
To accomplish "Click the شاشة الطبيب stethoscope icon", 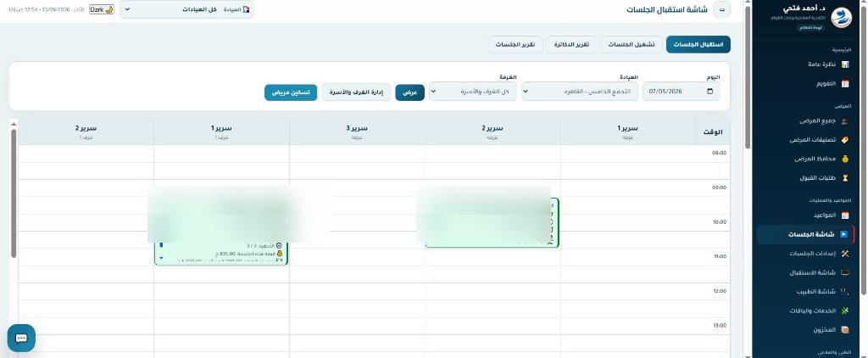I will 845,292.
